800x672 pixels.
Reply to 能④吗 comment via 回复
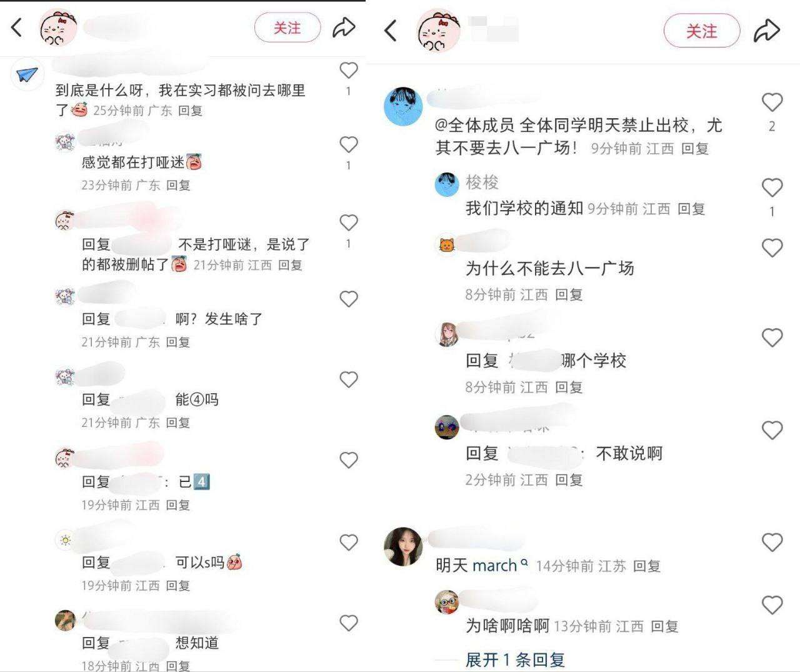tap(178, 423)
